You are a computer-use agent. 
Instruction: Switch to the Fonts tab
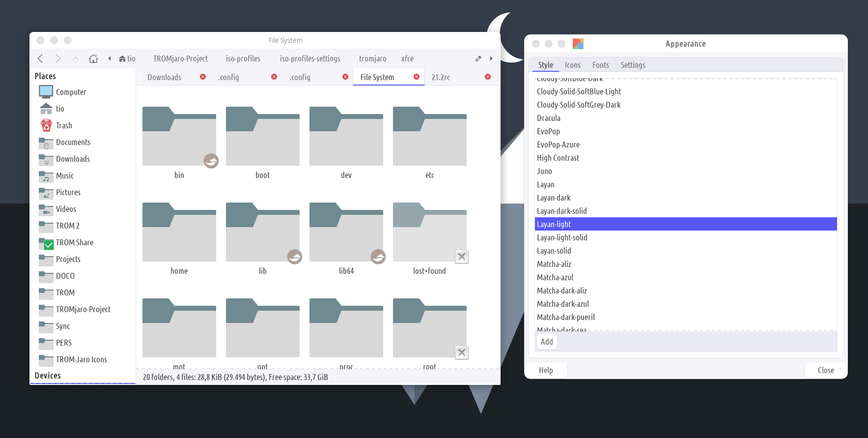tap(600, 65)
